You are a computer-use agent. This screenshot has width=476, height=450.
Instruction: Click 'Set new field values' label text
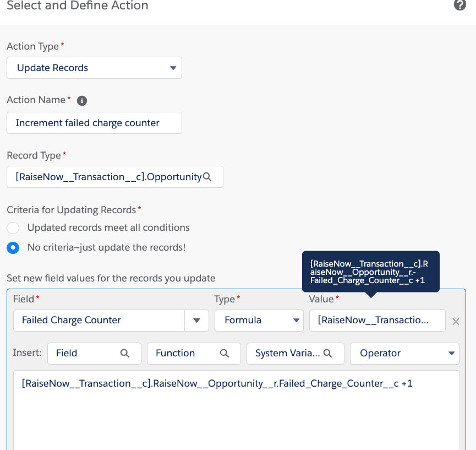click(x=111, y=278)
